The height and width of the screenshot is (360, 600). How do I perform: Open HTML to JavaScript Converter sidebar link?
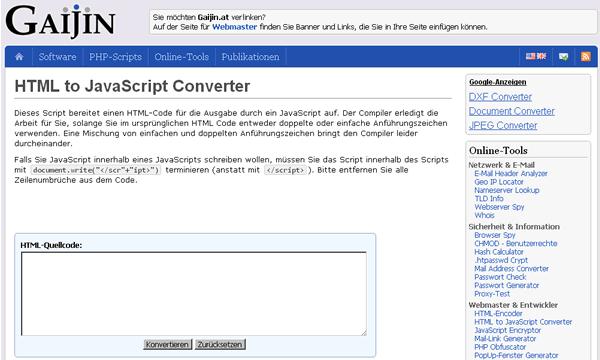(x=523, y=322)
